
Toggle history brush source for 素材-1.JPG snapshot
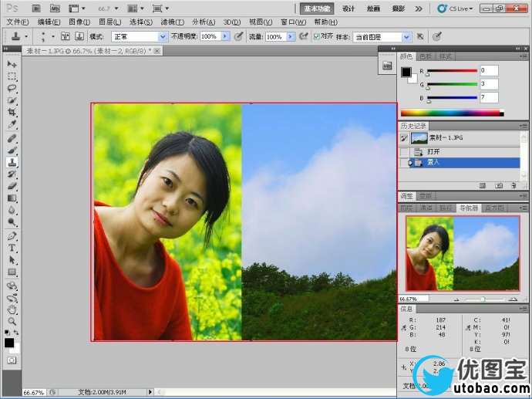(x=404, y=138)
